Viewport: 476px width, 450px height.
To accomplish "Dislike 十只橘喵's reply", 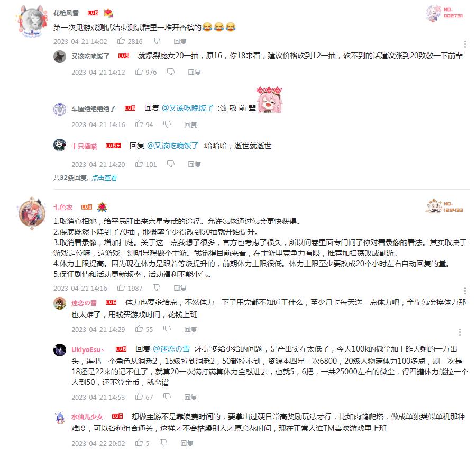I will (x=171, y=164).
